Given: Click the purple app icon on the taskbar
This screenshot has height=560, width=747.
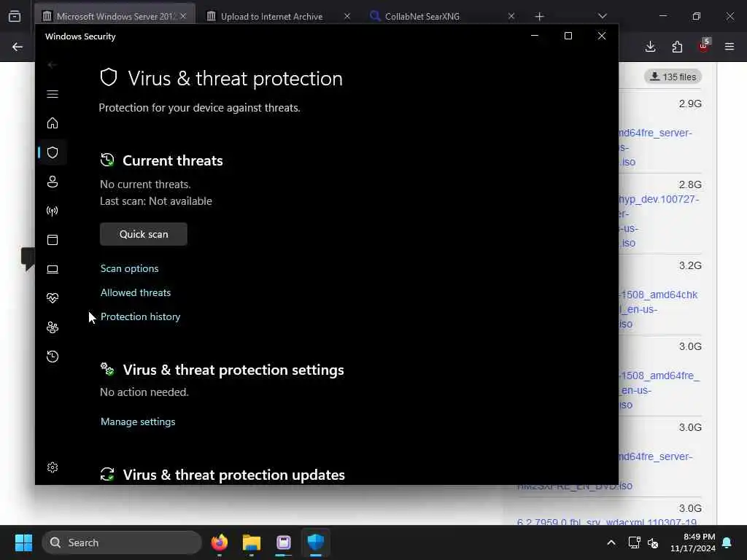Looking at the screenshot, I should click(284, 542).
